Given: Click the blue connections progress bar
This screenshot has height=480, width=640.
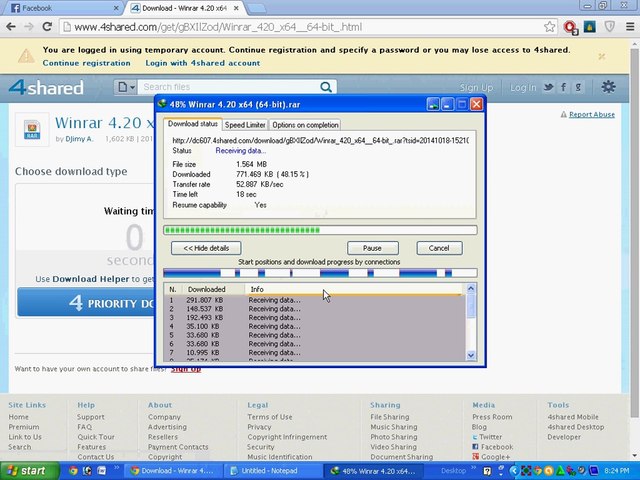Looking at the screenshot, I should click(x=320, y=273).
